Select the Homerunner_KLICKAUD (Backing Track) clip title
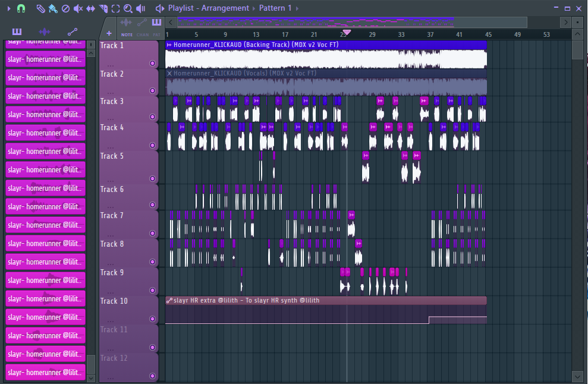 pyautogui.click(x=256, y=45)
